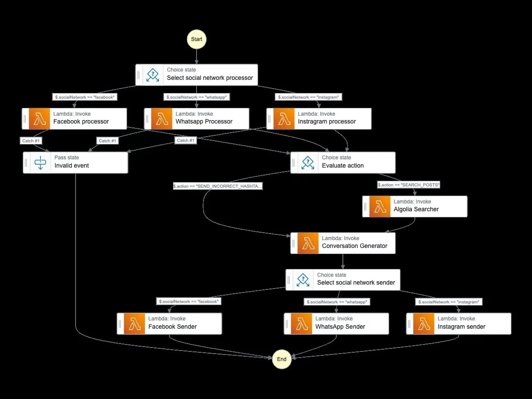Select the 'Select social network processor' state label
The width and height of the screenshot is (532, 399).
(x=210, y=78)
